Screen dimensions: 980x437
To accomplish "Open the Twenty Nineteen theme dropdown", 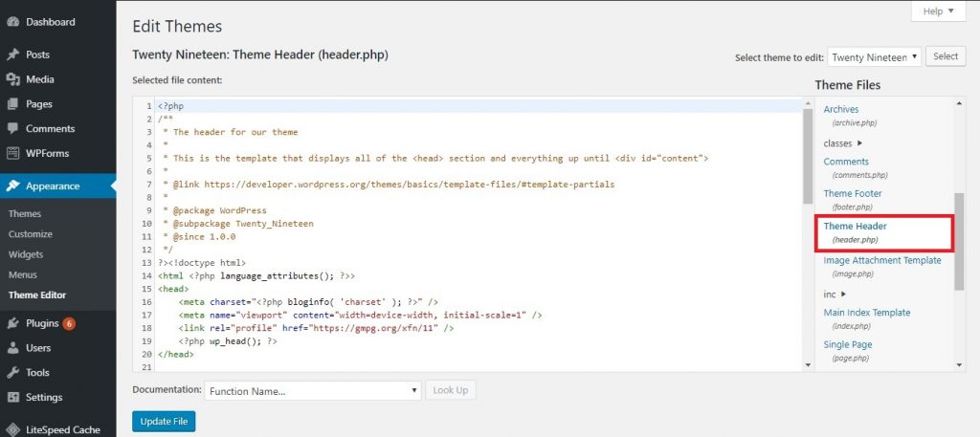I will tap(875, 56).
